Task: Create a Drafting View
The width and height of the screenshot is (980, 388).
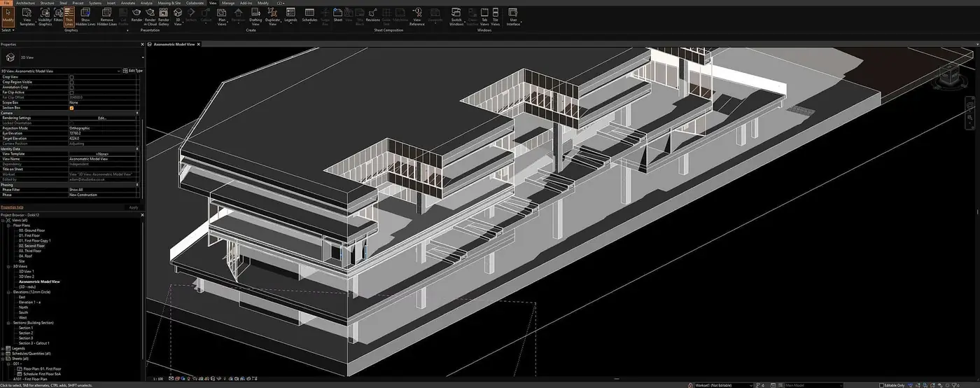Action: click(255, 17)
